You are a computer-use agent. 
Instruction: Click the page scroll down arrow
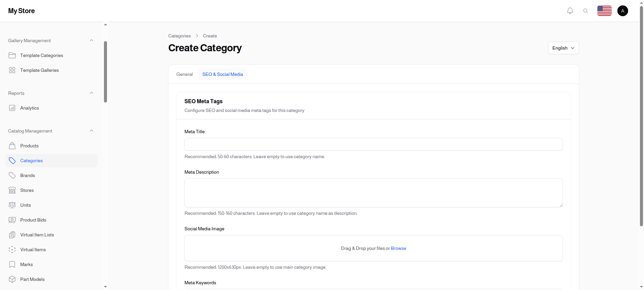click(x=641, y=287)
